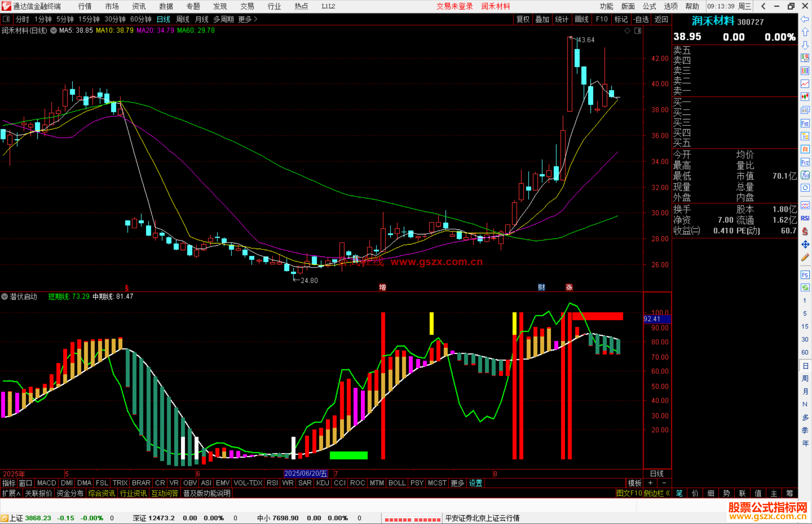Viewport: 812px width, 524px height.
Task: Open the orange document sidebar icon
Action: pos(805,149)
